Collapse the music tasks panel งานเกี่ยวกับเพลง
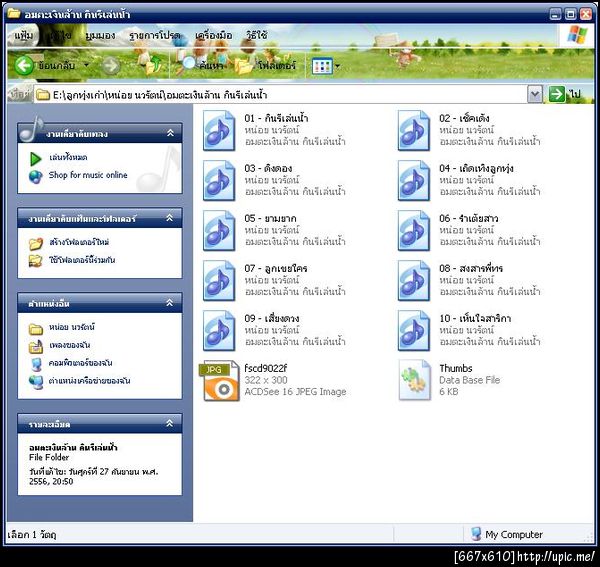600x567 pixels. click(x=170, y=133)
